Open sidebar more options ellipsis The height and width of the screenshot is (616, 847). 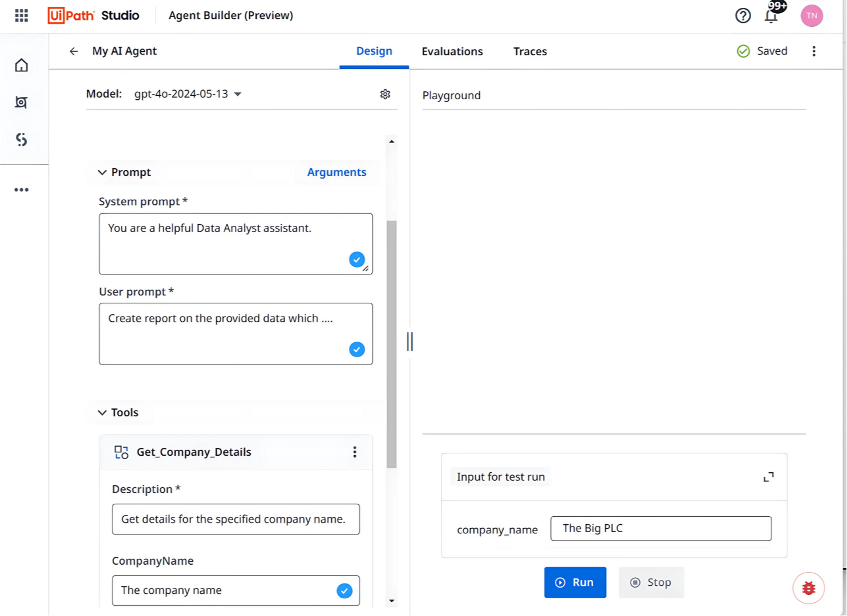(x=22, y=189)
